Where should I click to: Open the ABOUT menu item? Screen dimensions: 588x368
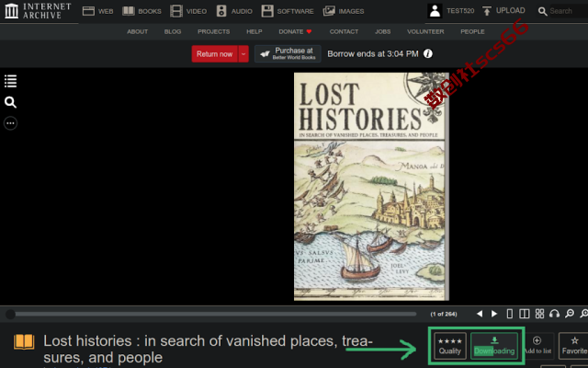pos(137,31)
